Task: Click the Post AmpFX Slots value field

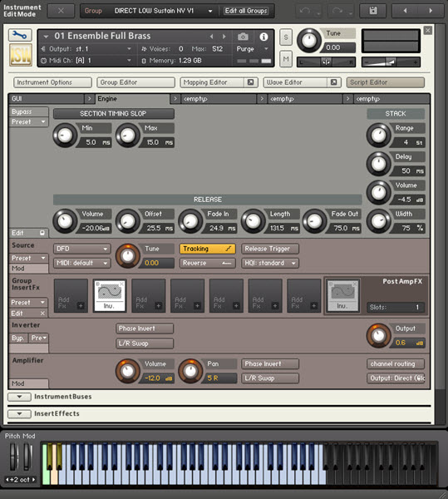Action: point(395,308)
